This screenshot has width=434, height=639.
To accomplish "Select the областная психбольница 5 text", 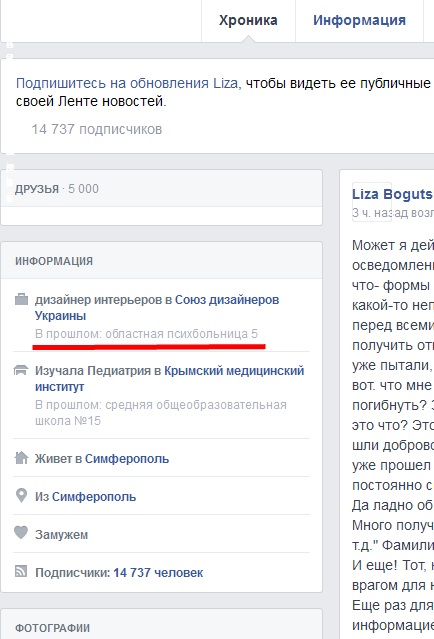I will tap(181, 334).
